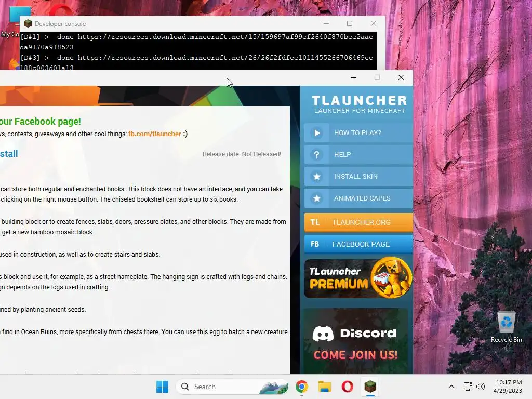Image resolution: width=532 pixels, height=399 pixels.
Task: Click the TL icon on the orange button
Action: tap(315, 222)
